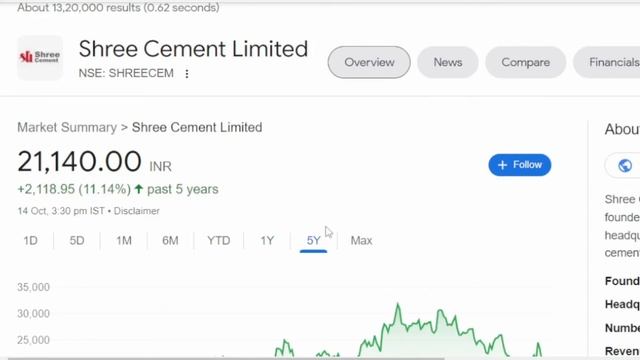Image resolution: width=640 pixels, height=360 pixels.
Task: Choose the 1M time range
Action: (x=124, y=240)
